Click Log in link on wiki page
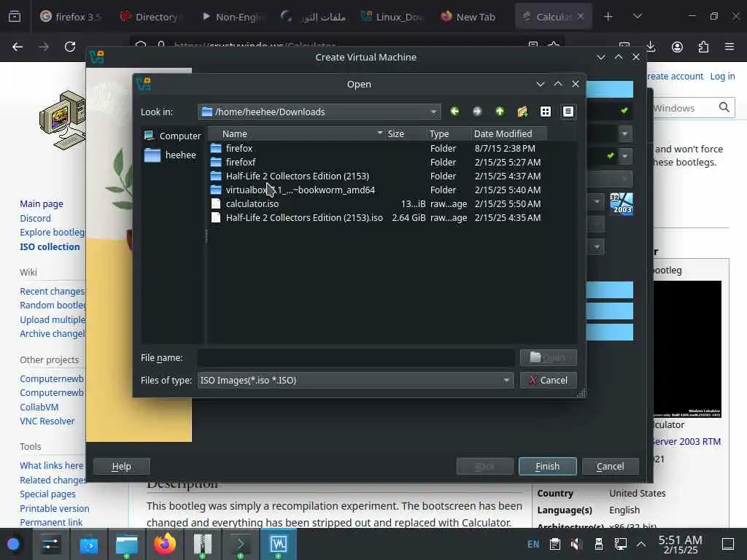 pos(722,76)
